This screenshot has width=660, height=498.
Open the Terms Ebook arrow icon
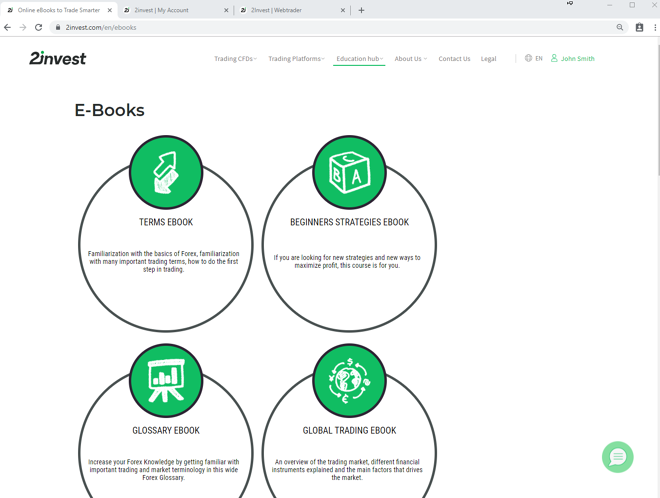(166, 172)
